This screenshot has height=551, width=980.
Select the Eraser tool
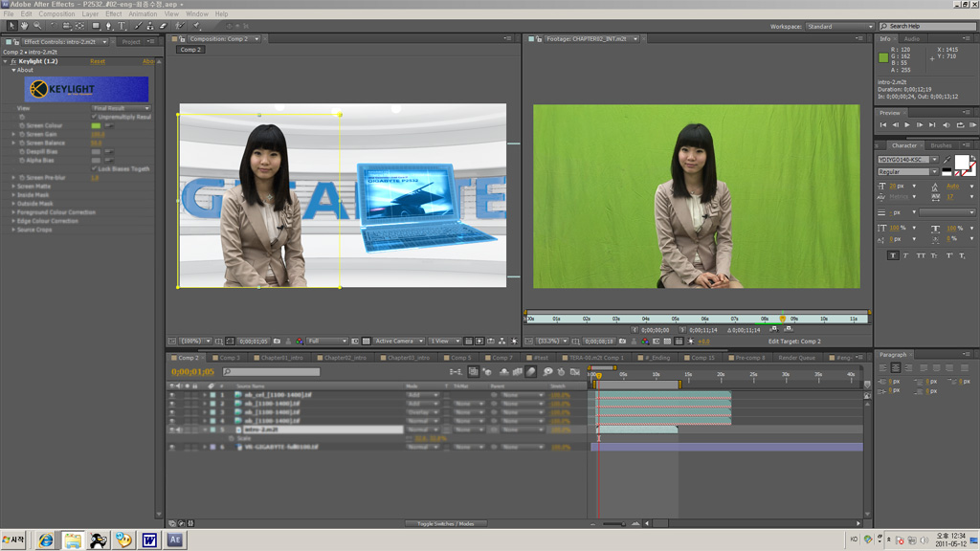[x=163, y=26]
